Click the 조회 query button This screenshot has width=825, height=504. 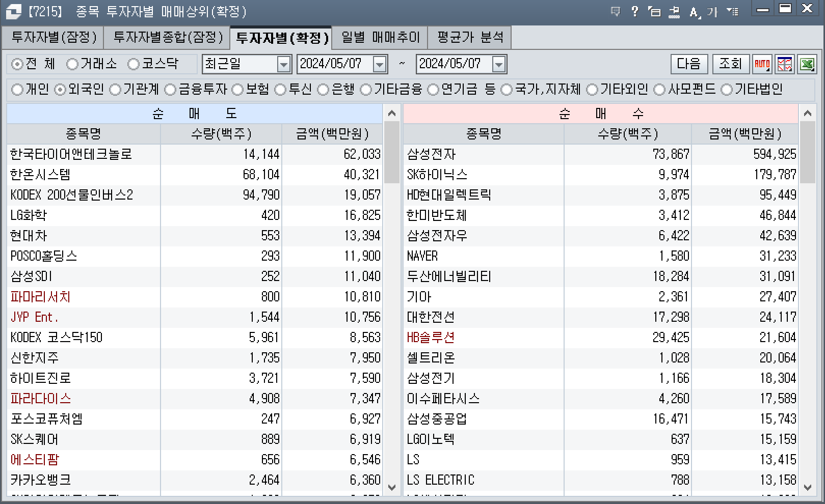pos(731,64)
